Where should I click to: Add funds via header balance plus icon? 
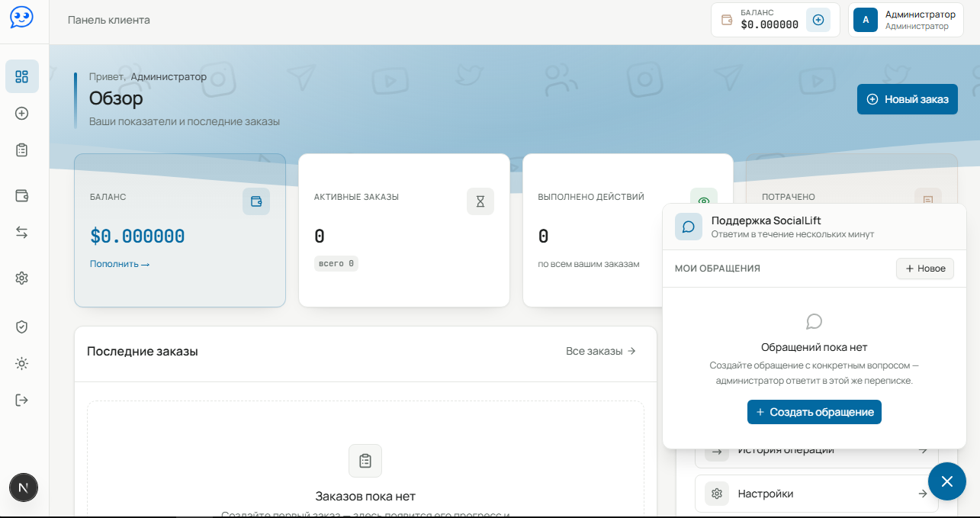pyautogui.click(x=818, y=20)
